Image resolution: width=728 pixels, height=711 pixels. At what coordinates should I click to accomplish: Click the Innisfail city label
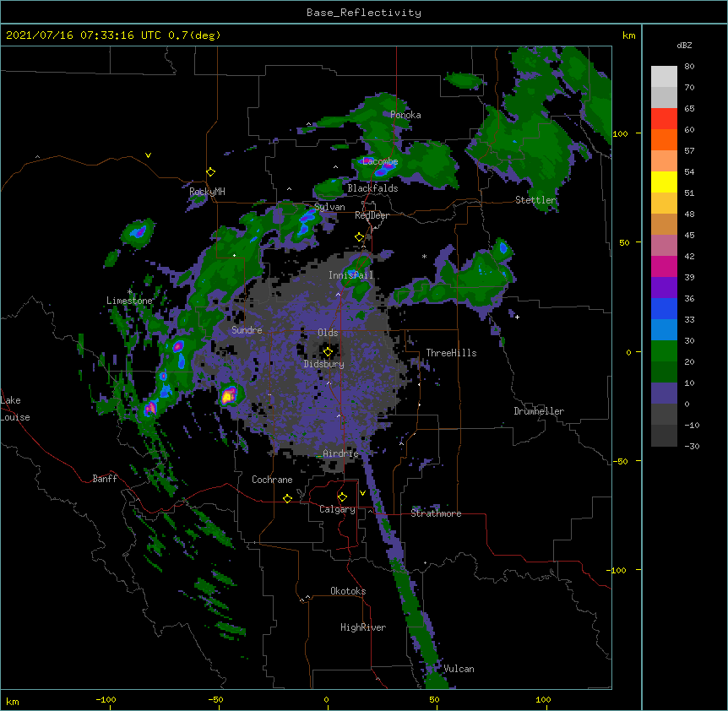click(351, 275)
